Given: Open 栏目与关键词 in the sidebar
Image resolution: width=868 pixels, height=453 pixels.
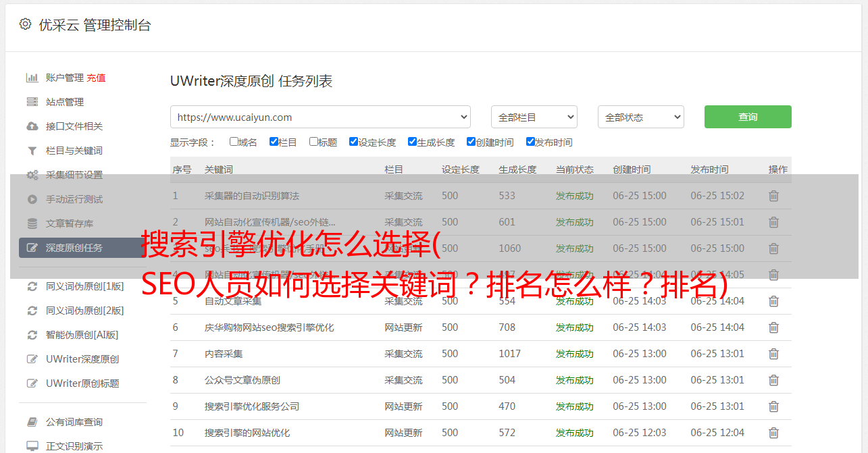Looking at the screenshot, I should click(x=74, y=151).
